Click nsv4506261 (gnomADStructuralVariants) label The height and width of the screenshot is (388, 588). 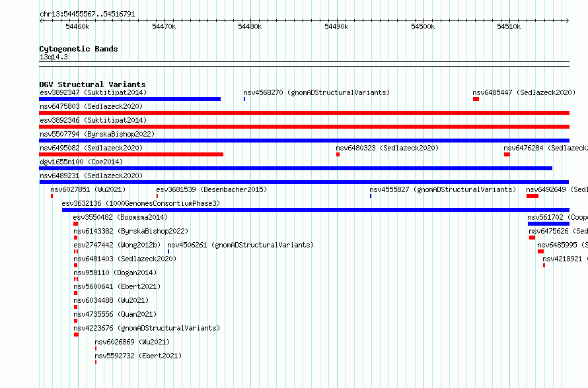pos(240,245)
